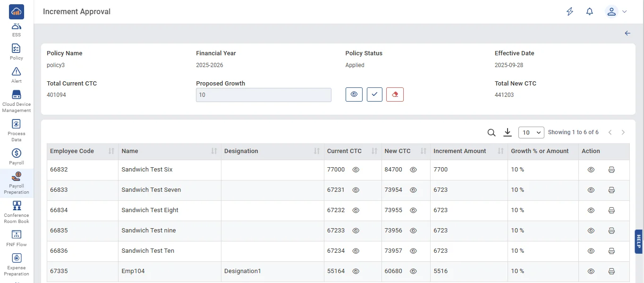
Task: Print the Emp104 increment record
Action: point(611,271)
